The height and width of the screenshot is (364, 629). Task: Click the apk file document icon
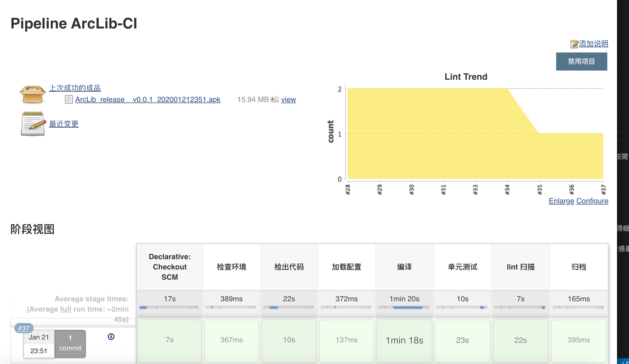(x=69, y=99)
